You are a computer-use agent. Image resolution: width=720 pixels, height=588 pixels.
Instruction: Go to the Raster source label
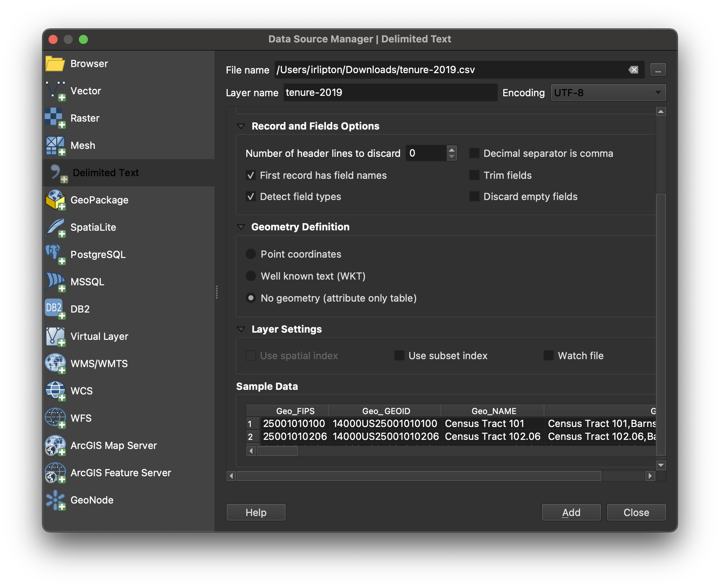tap(85, 118)
